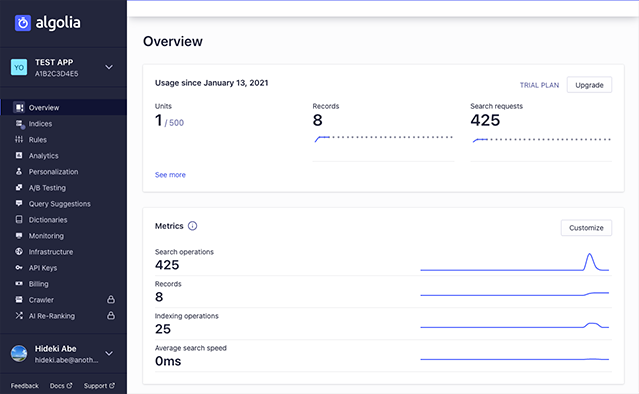Click the lock icon beside Crawler
Screen dimensions: 639x394
[x=110, y=299]
